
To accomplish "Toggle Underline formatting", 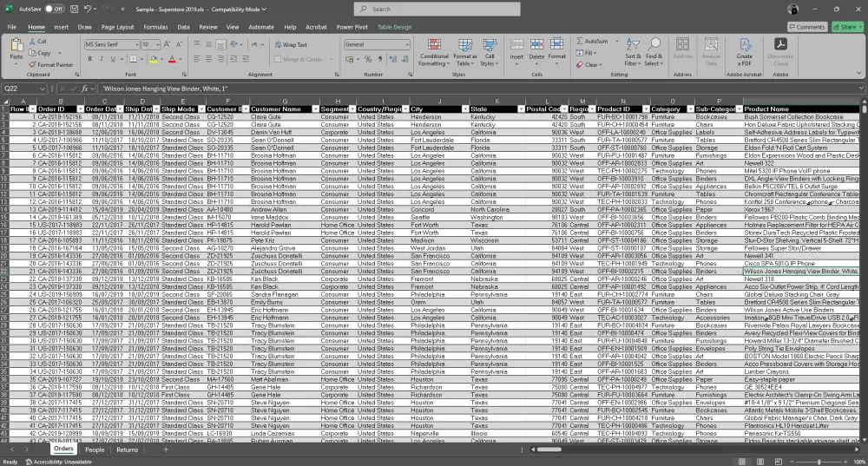I will [x=113, y=59].
